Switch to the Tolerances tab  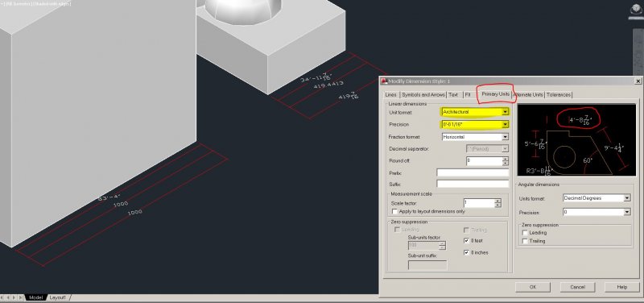pos(559,94)
